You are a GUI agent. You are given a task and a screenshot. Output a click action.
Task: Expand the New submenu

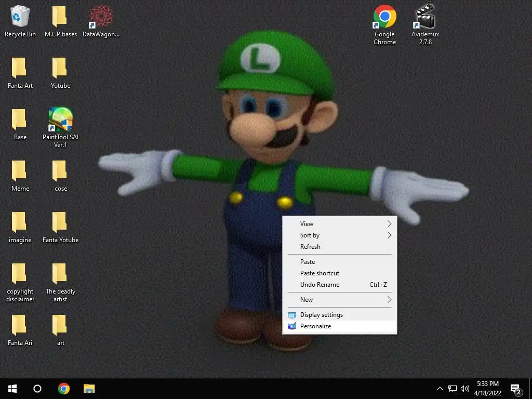(x=340, y=300)
